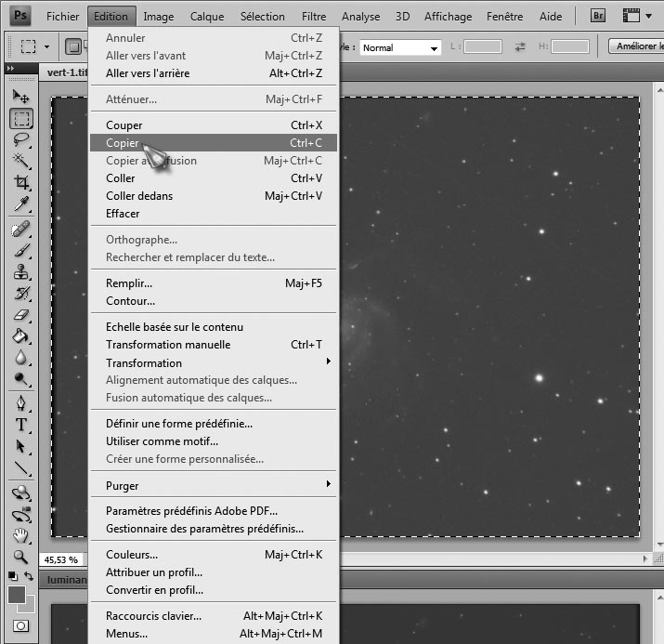Toggle Quick Mask mode
Image resolution: width=664 pixels, height=644 pixels.
20,626
